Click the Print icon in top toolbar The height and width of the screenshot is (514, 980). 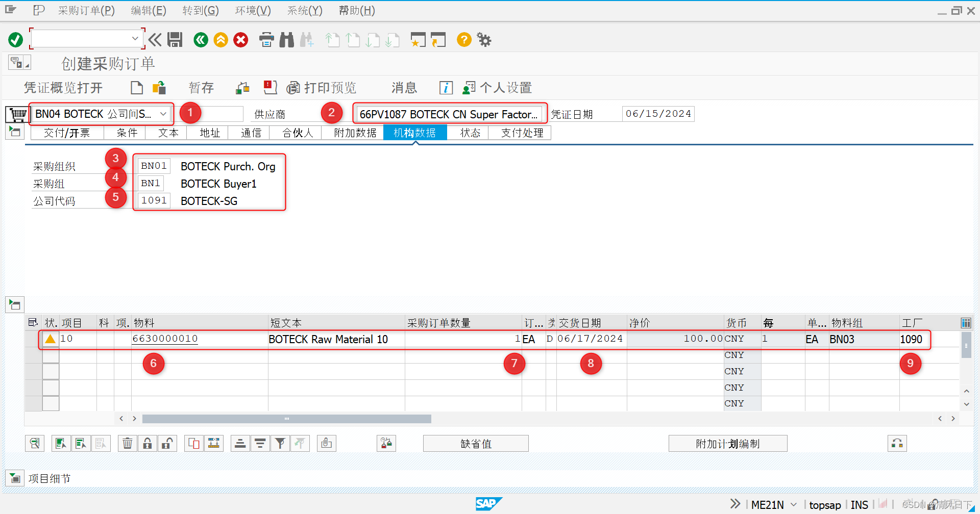(266, 40)
